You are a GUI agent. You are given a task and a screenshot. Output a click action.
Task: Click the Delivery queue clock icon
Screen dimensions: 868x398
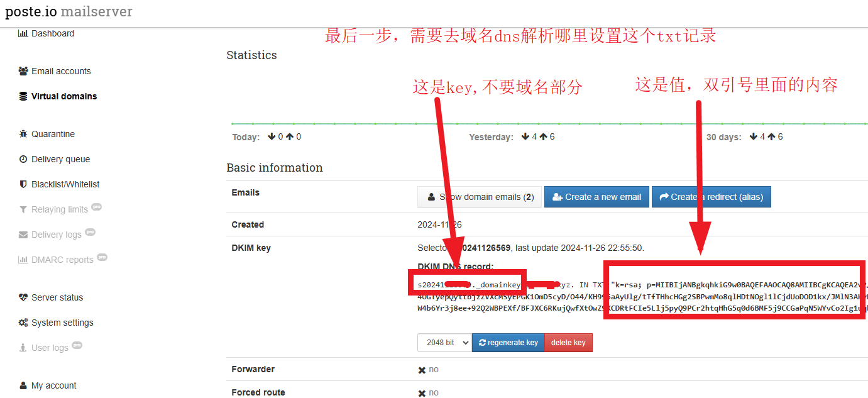[x=23, y=159]
